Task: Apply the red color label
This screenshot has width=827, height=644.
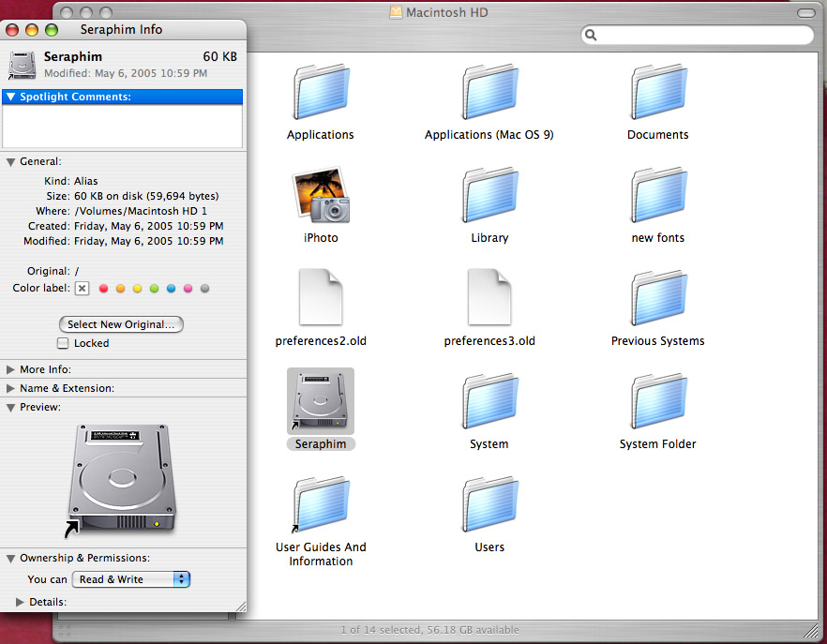Action: coord(103,289)
